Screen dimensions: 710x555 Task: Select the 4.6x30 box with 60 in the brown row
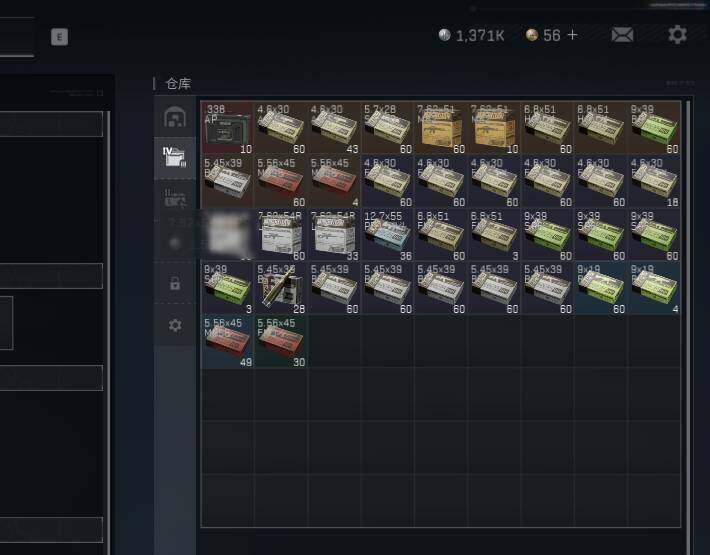(x=281, y=128)
